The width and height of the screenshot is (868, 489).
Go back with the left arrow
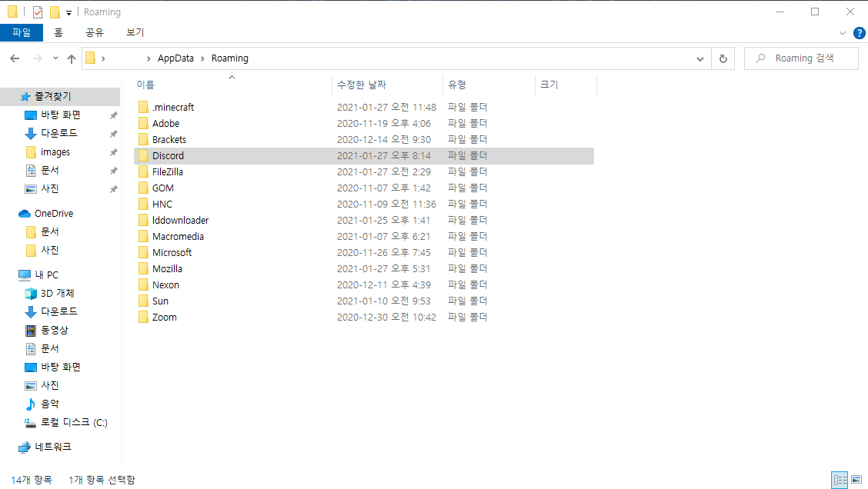[15, 58]
